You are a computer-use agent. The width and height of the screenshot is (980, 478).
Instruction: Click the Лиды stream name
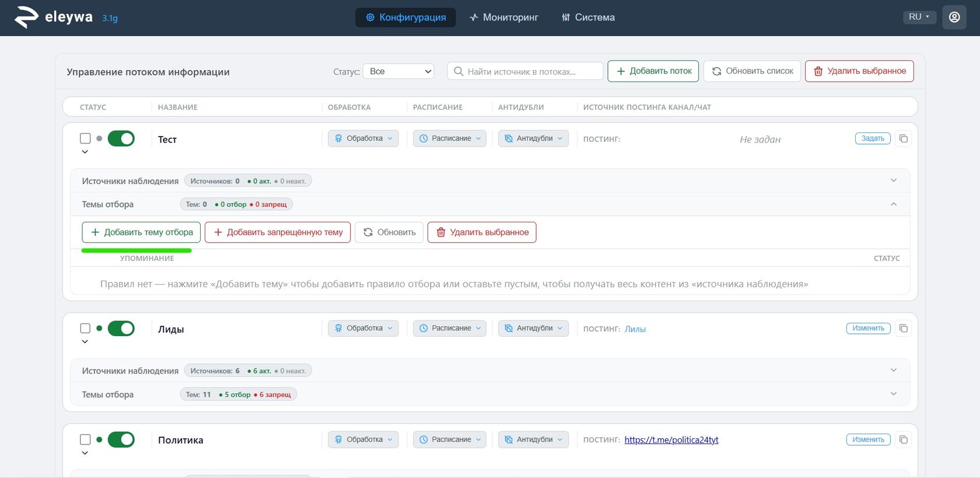click(171, 329)
